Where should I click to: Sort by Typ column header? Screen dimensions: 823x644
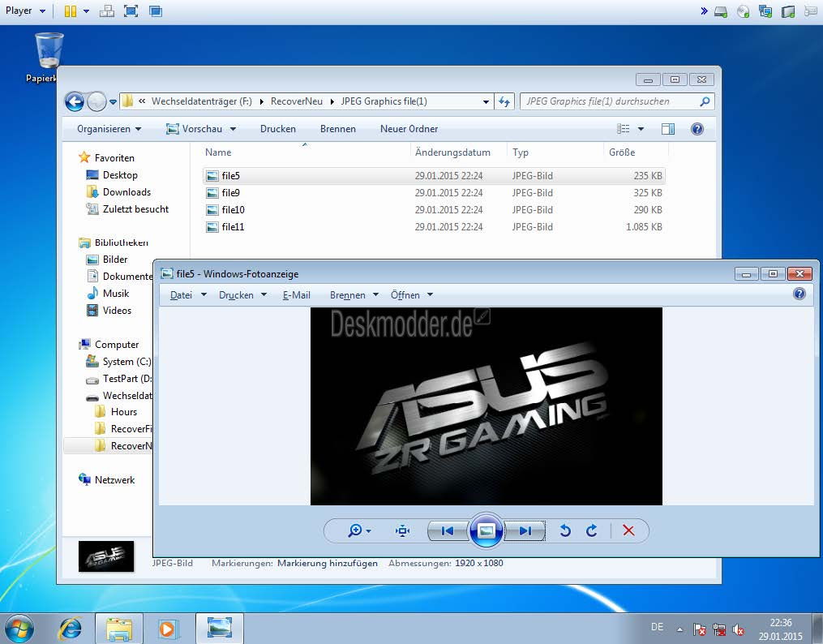tap(555, 152)
